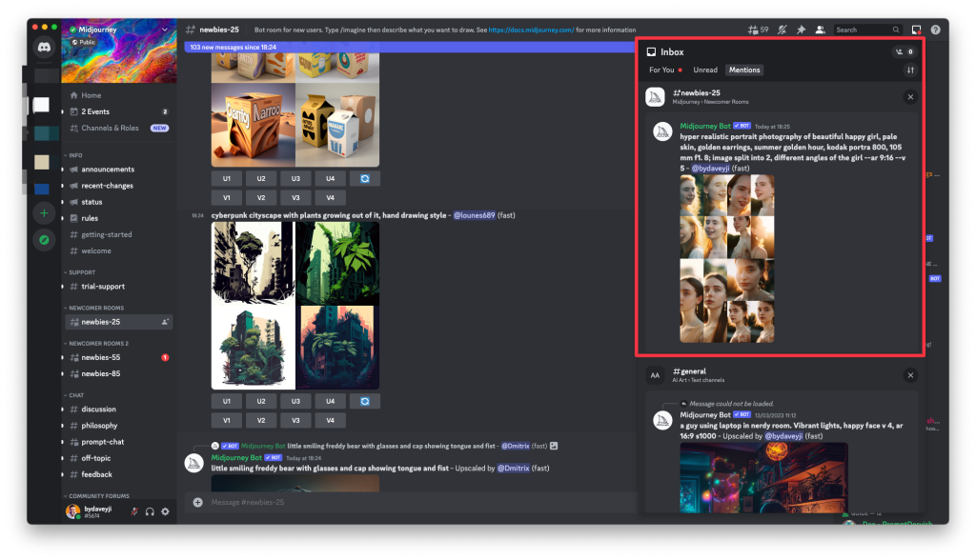Image resolution: width=976 pixels, height=560 pixels.
Task: Select the Mentions tab in Inbox
Action: 744,70
